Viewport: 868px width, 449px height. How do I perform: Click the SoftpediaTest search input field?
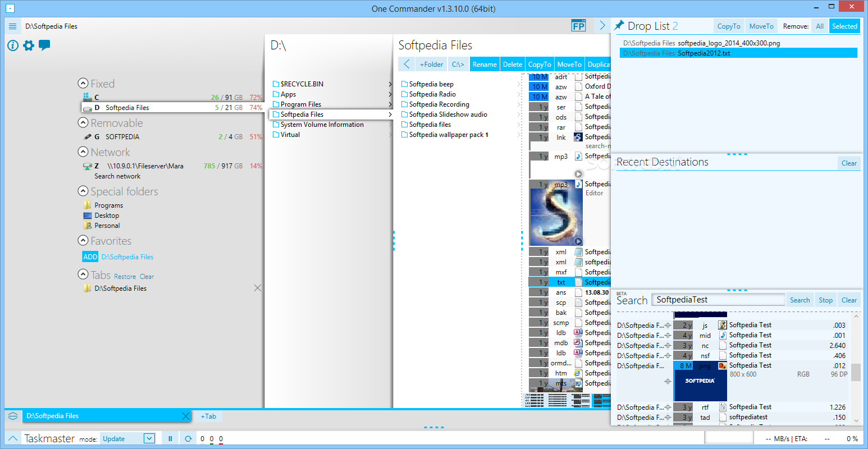tap(718, 300)
